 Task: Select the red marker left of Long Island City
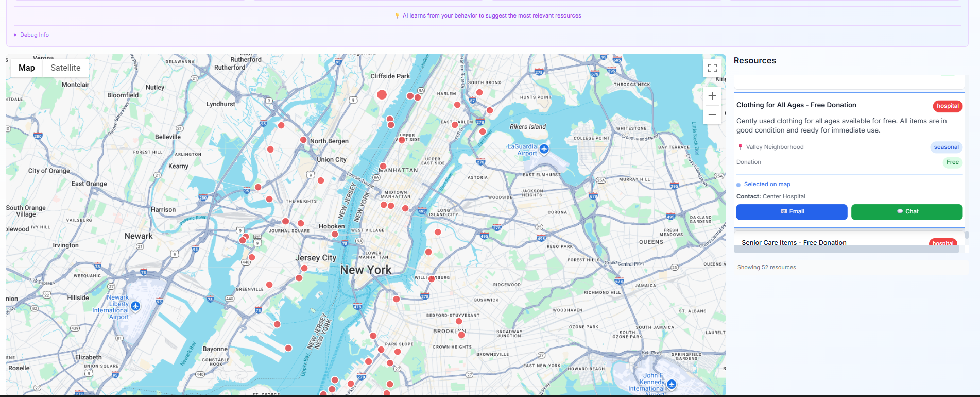[x=405, y=208]
